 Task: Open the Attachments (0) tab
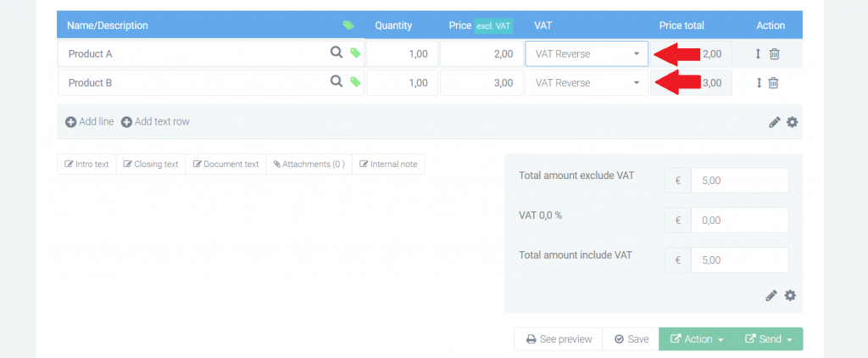tap(309, 164)
